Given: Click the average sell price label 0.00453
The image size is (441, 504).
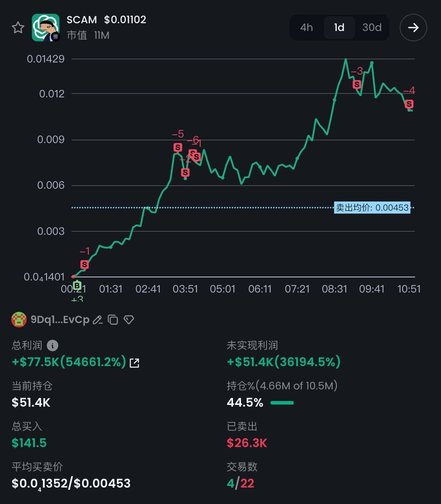Looking at the screenshot, I should pyautogui.click(x=372, y=208).
